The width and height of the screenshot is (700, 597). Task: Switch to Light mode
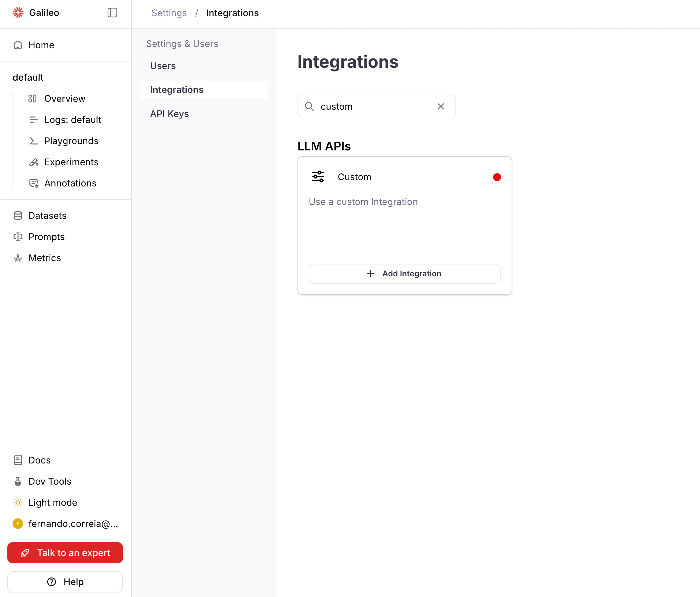pos(52,502)
